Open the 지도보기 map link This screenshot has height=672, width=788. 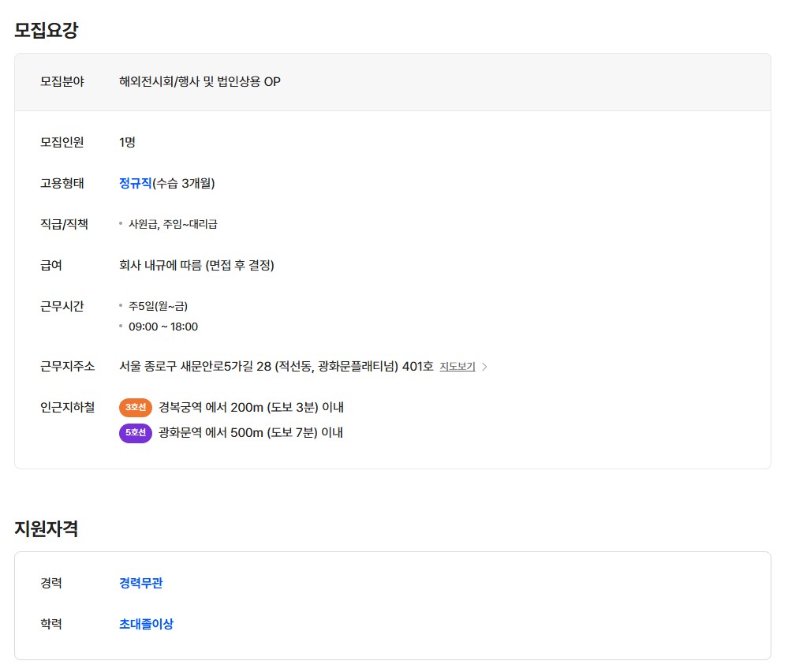click(457, 367)
